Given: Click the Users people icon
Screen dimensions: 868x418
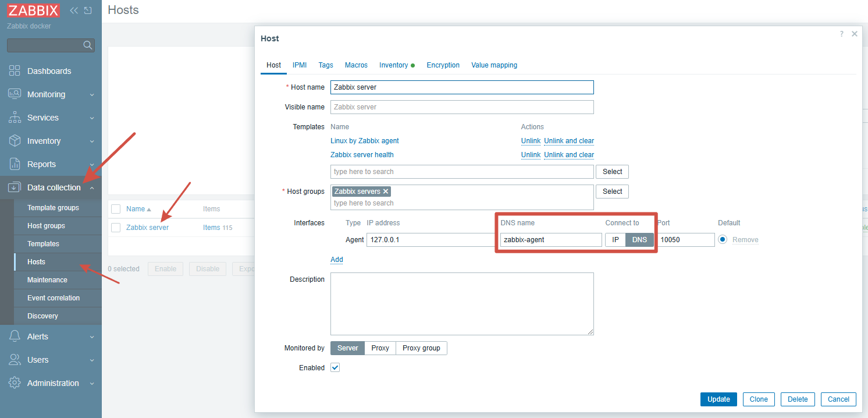Looking at the screenshot, I should [x=15, y=360].
